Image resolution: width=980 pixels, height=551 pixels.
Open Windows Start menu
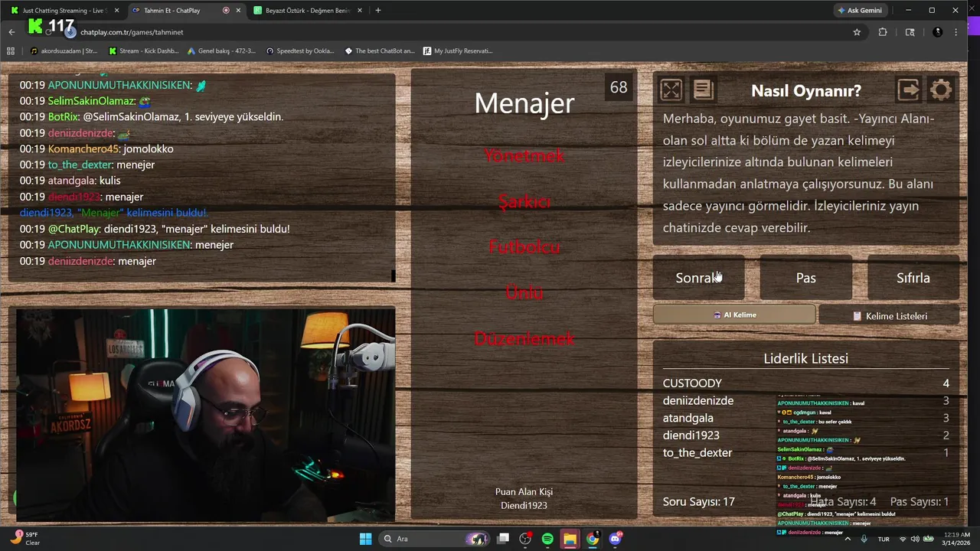coord(365,539)
